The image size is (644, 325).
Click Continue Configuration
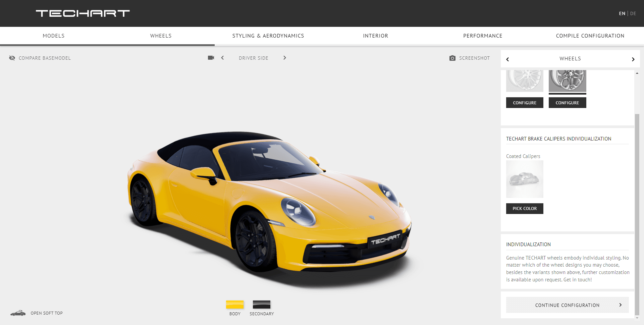pos(567,305)
